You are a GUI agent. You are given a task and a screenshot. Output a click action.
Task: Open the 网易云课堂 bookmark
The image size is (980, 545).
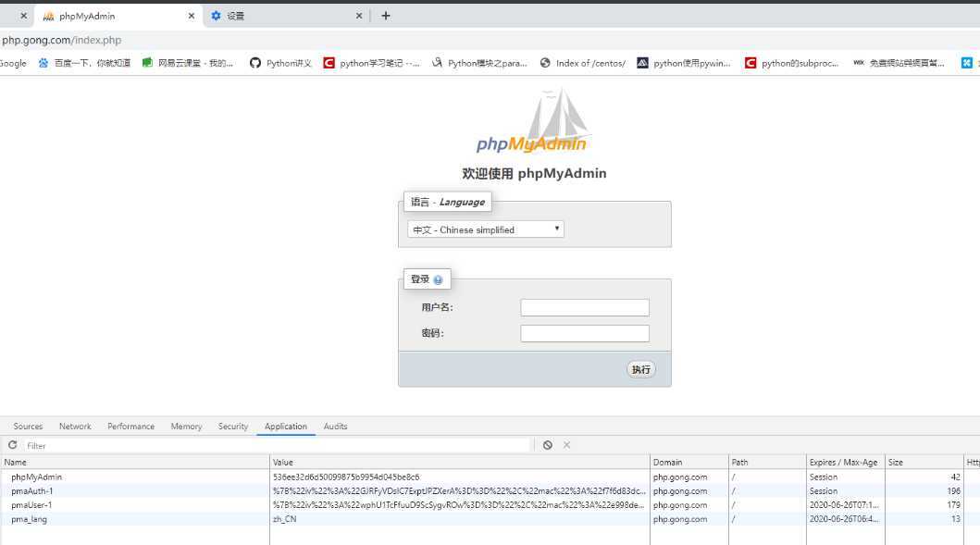click(188, 63)
